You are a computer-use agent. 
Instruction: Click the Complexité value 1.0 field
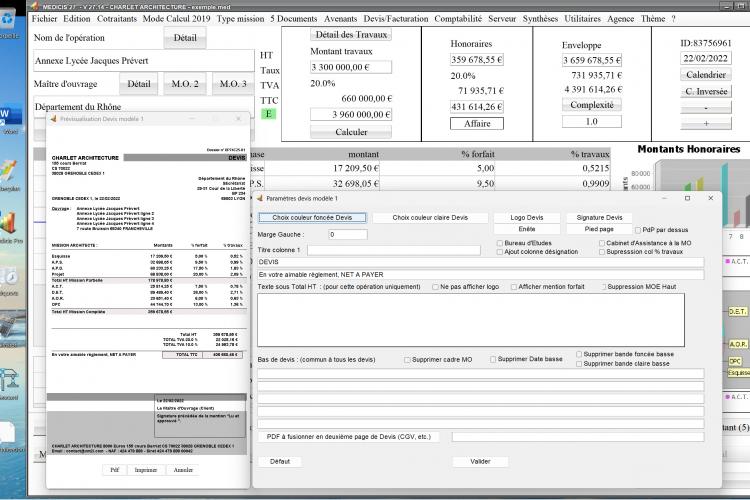point(592,122)
